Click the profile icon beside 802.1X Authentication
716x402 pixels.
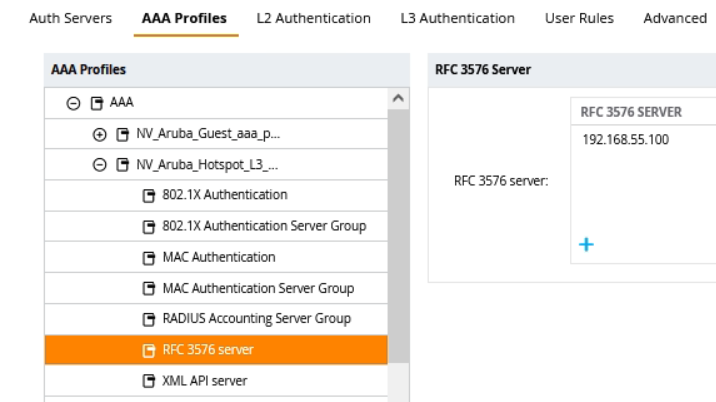click(x=149, y=195)
